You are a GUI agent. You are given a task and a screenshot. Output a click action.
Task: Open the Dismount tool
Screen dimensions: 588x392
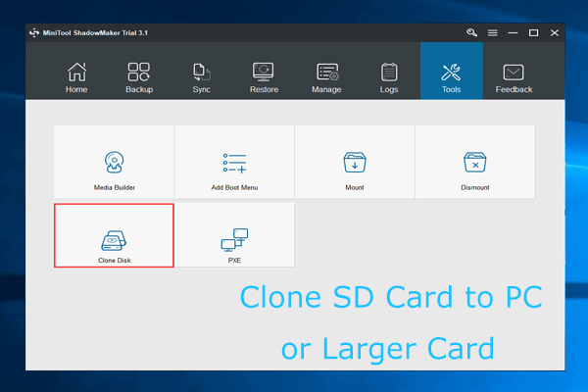475,162
